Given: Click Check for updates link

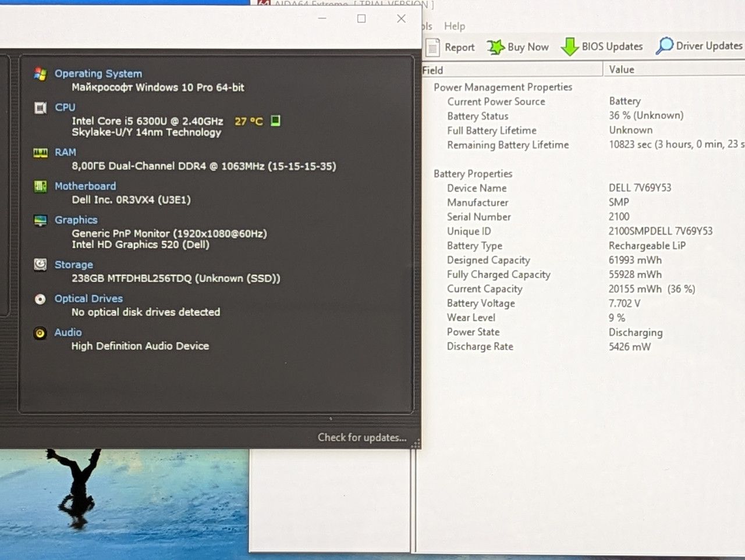Looking at the screenshot, I should [x=362, y=437].
